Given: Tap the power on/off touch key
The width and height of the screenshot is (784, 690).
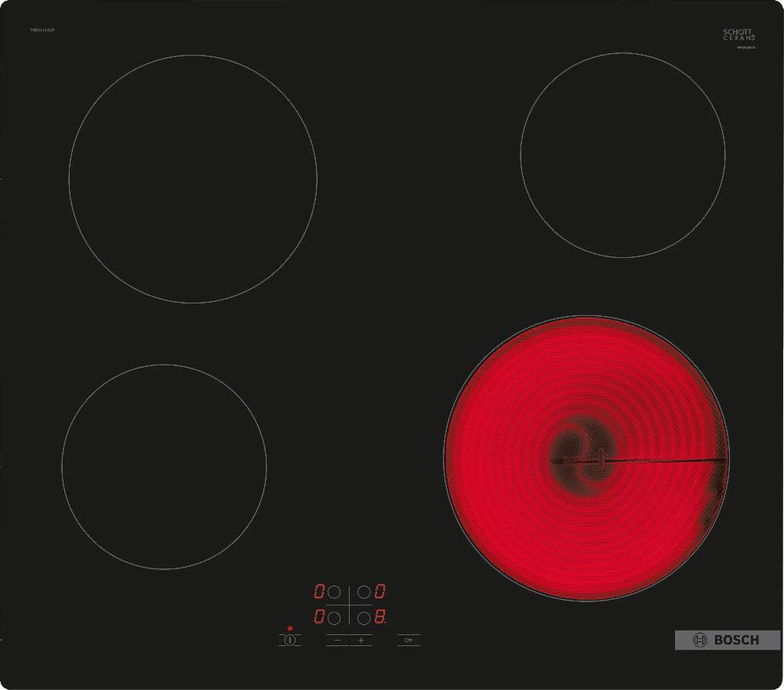Looking at the screenshot, I should tap(289, 640).
